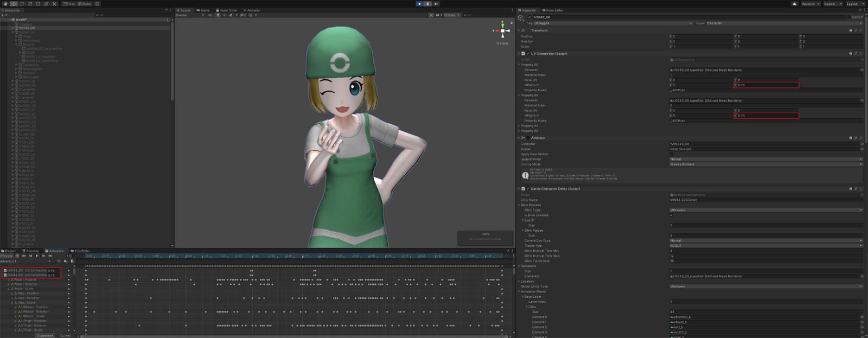Play the animation clip in the Animation window
This screenshot has height=338, width=868.
[x=37, y=256]
